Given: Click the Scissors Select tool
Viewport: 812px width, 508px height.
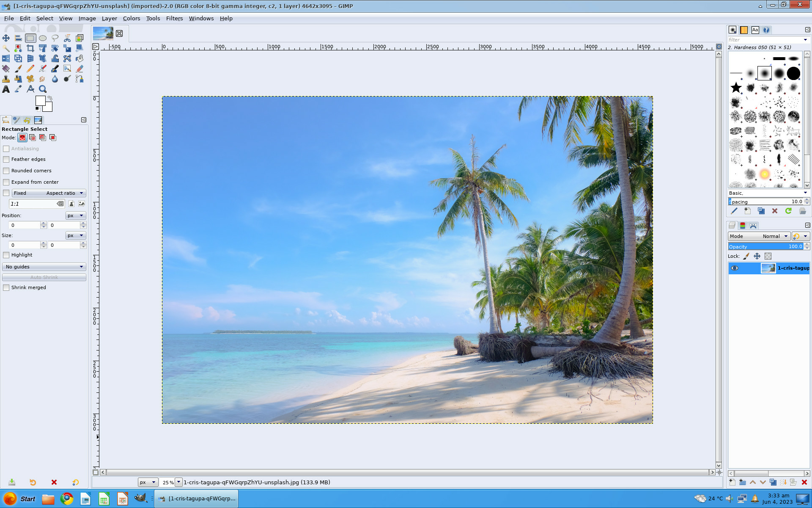Looking at the screenshot, I should (x=67, y=38).
